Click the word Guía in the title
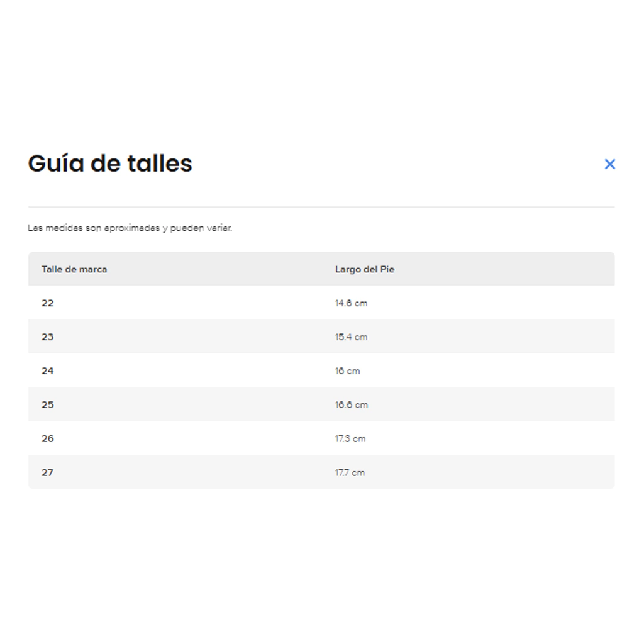The width and height of the screenshot is (644, 644). [x=55, y=164]
